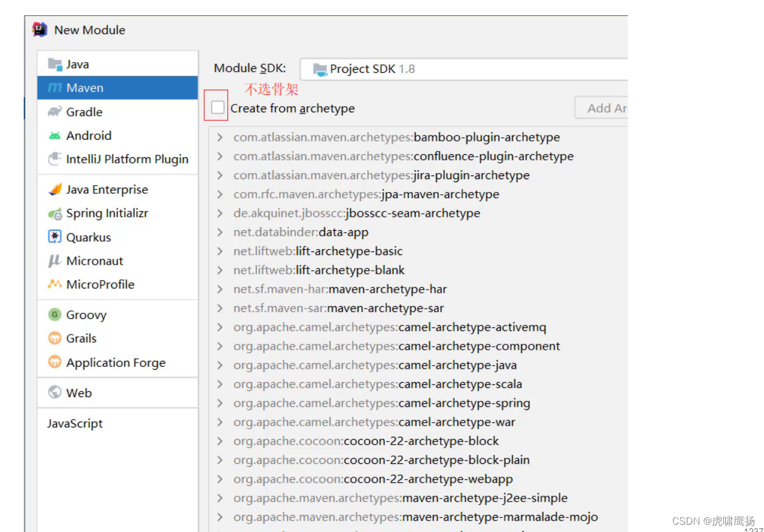This screenshot has width=764, height=532.
Task: Click the Groovy green G icon
Action: coord(55,315)
